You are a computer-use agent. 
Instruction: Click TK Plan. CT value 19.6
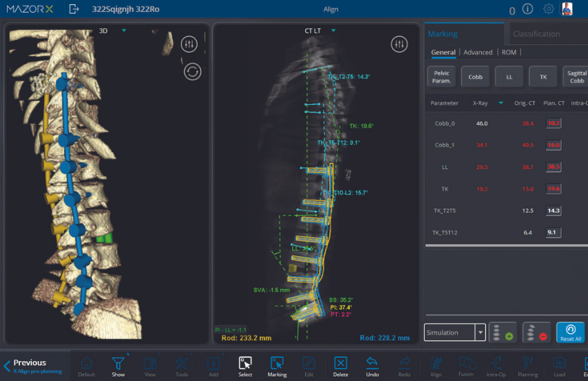pos(554,189)
